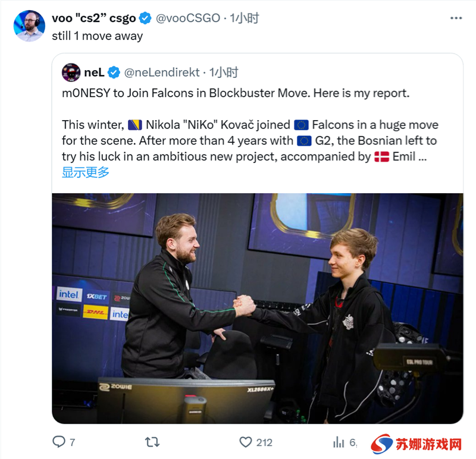The image size is (476, 459).
Task: Click the quoted tweet's 1小时 timestamp
Action: [224, 73]
